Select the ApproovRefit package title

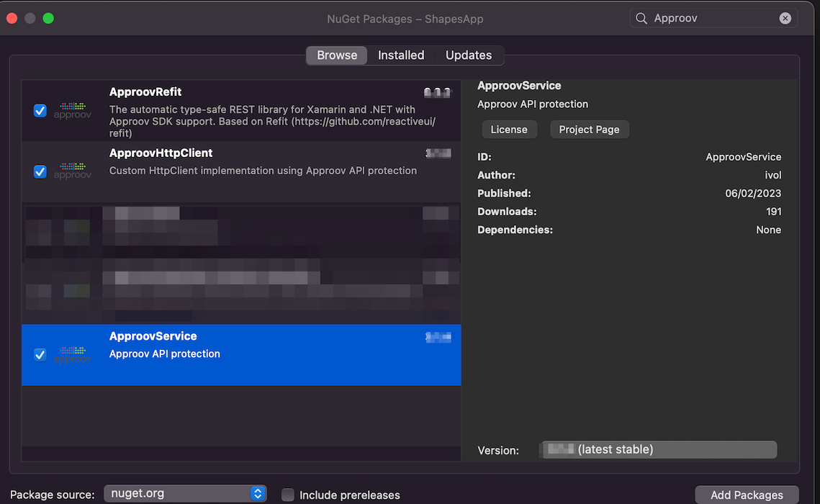pyautogui.click(x=145, y=92)
